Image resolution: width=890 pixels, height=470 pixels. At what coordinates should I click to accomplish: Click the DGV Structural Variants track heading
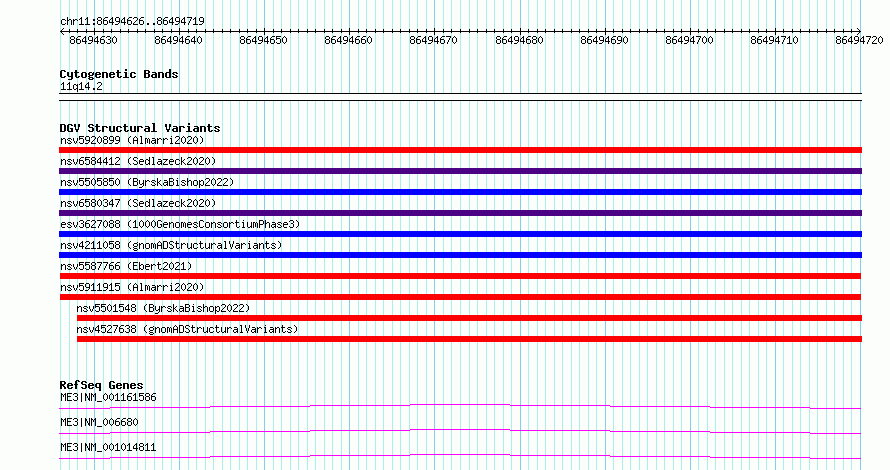pyautogui.click(x=140, y=128)
